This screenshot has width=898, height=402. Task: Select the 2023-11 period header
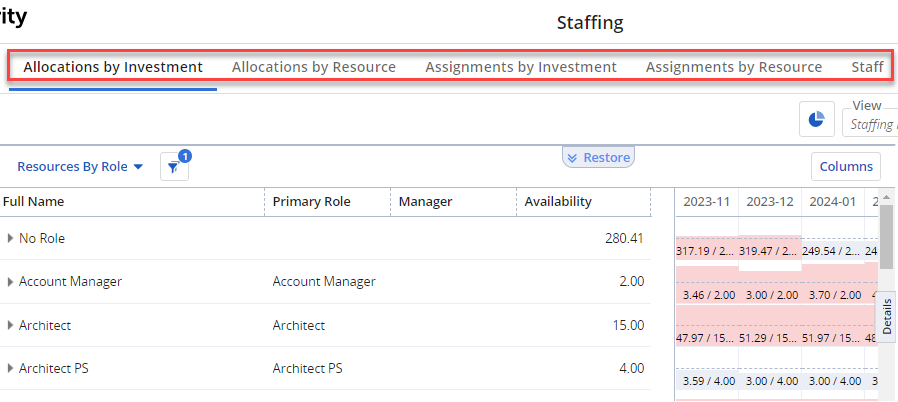(707, 202)
